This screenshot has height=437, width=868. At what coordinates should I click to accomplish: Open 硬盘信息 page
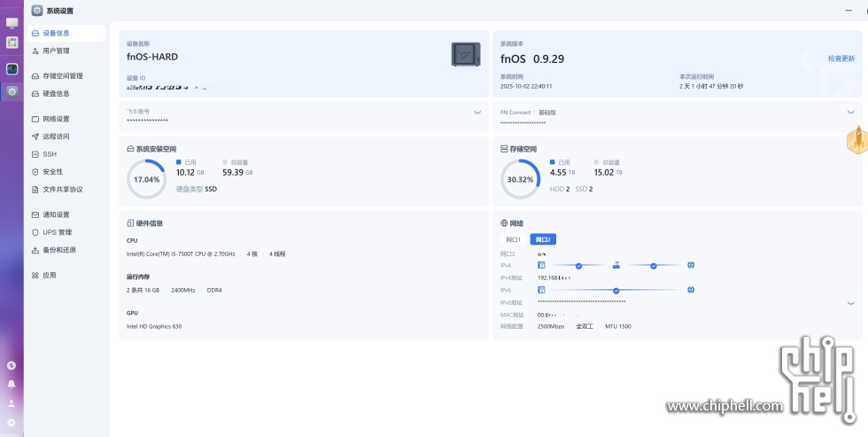66,94
